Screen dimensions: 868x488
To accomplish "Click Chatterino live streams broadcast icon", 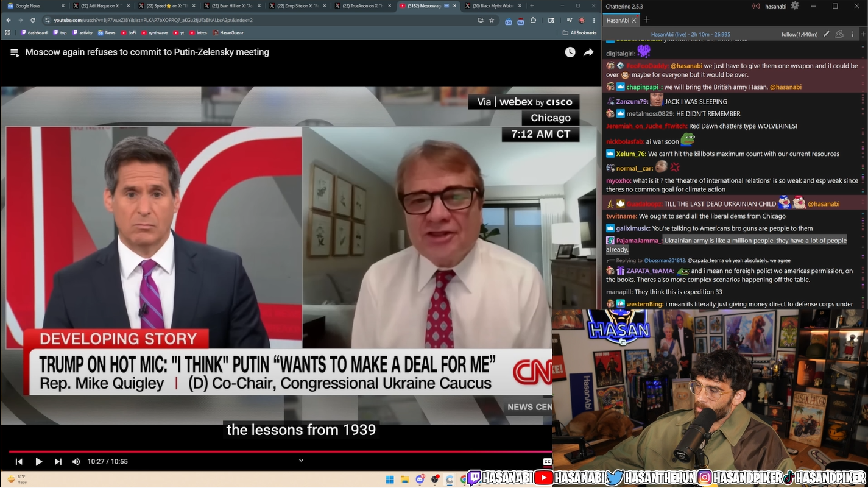I will (757, 6).
